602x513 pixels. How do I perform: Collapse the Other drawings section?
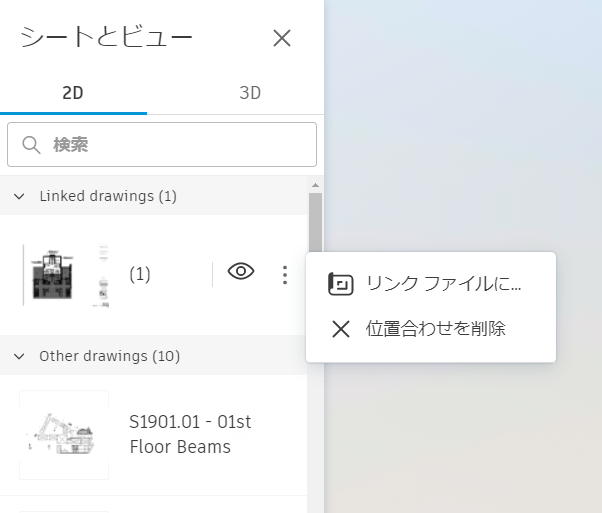click(x=20, y=356)
